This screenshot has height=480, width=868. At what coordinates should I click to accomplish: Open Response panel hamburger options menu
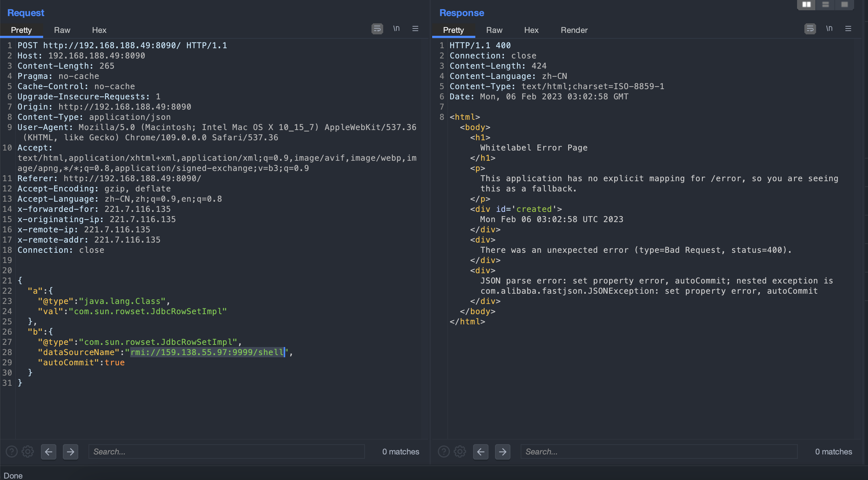(848, 28)
